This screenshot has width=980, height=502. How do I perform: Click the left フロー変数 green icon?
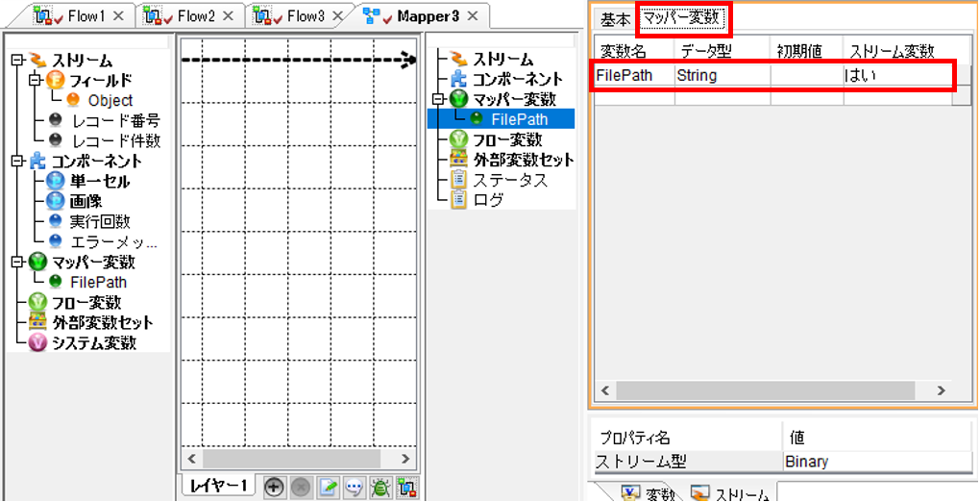tap(37, 302)
